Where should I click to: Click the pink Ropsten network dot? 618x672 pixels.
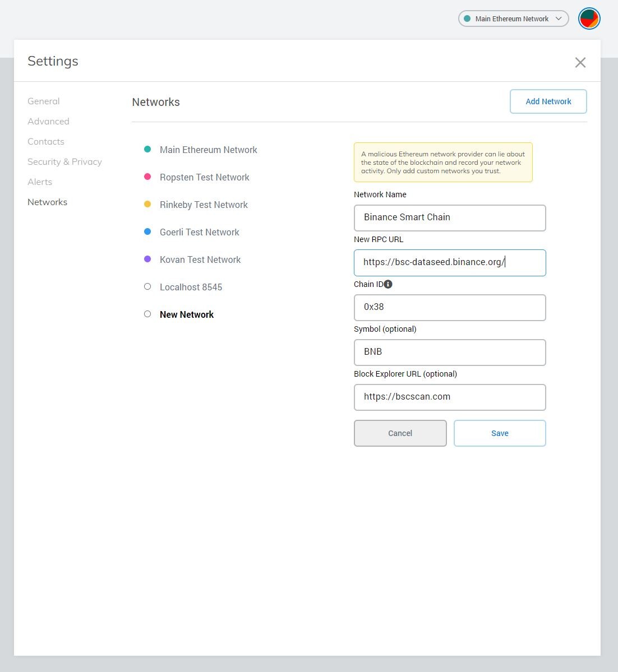147,177
